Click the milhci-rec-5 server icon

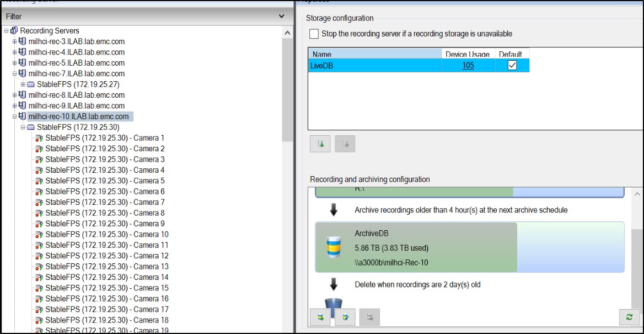[x=23, y=63]
